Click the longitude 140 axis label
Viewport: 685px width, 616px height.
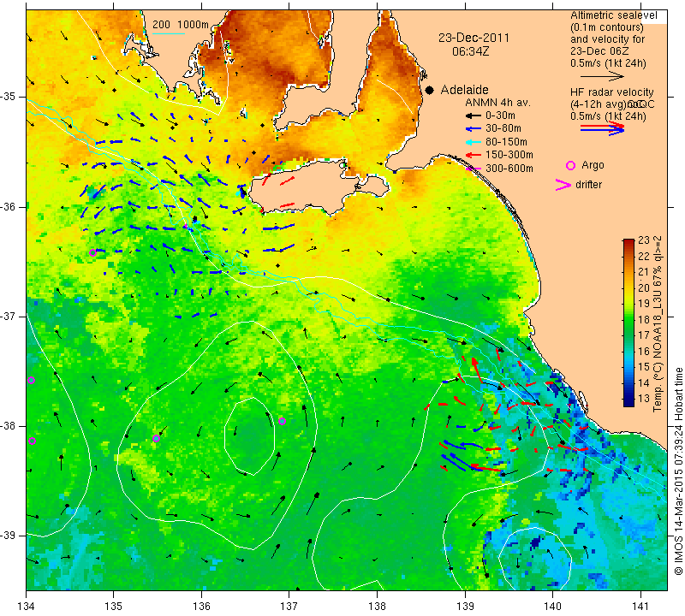pyautogui.click(x=552, y=607)
